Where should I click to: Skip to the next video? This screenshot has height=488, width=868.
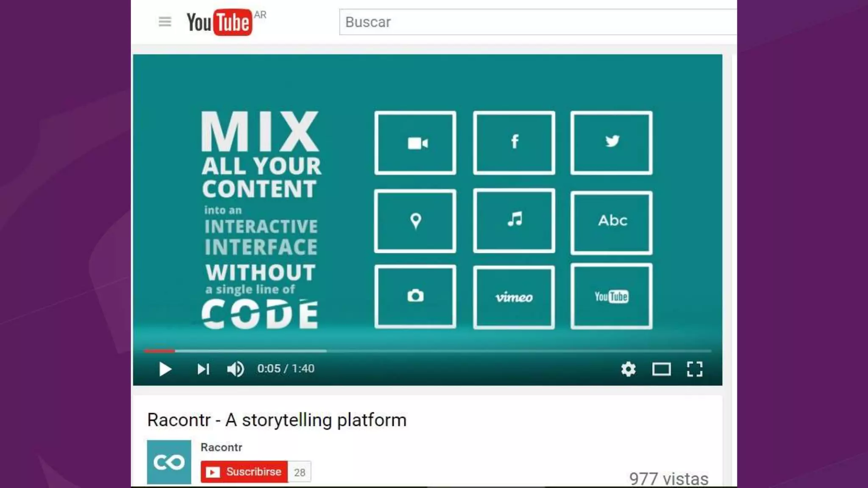(x=203, y=369)
